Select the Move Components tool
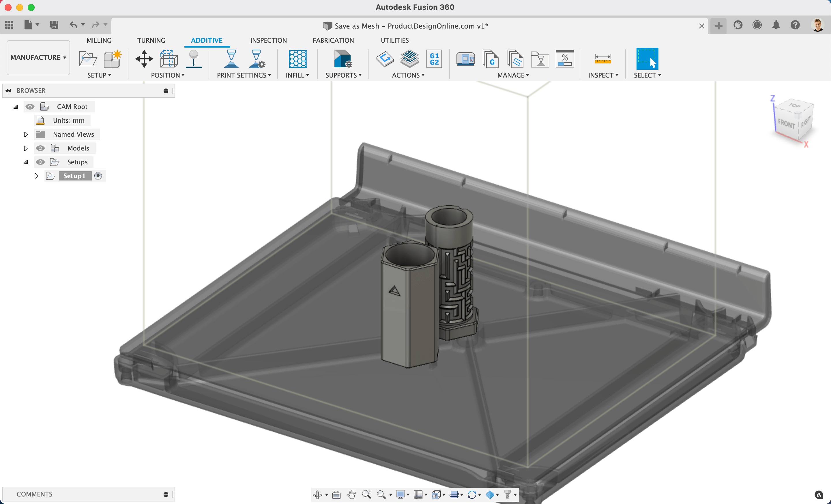Image resolution: width=831 pixels, height=504 pixels. click(x=144, y=59)
